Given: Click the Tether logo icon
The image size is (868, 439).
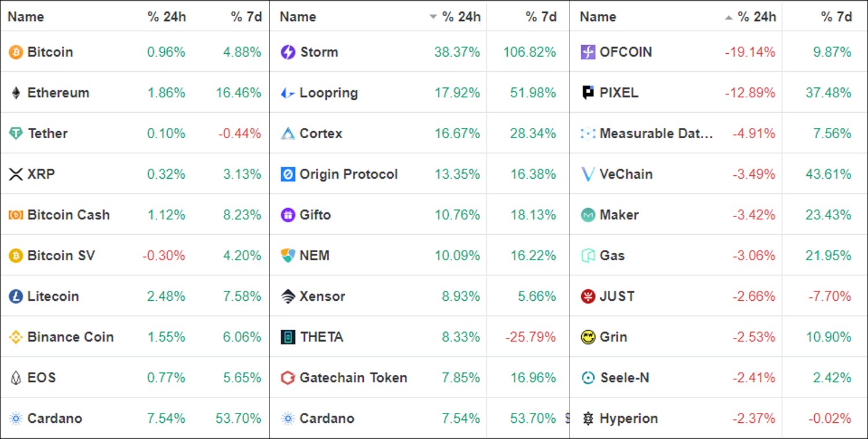Looking at the screenshot, I should pyautogui.click(x=16, y=134).
